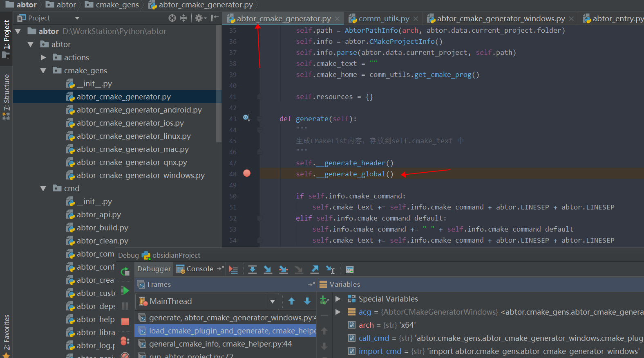The height and width of the screenshot is (358, 644).
Task: Select the call_cmd variable row
Action: point(489,338)
